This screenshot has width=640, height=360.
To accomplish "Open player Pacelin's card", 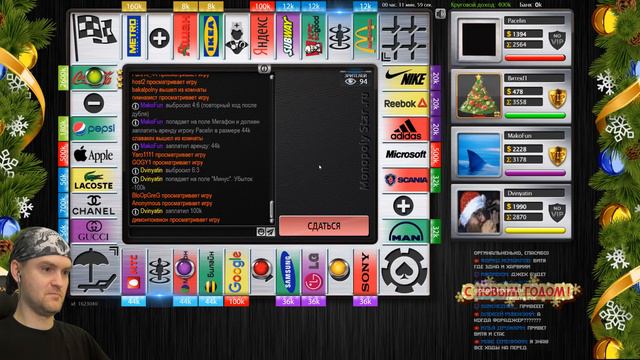I will point(511,39).
